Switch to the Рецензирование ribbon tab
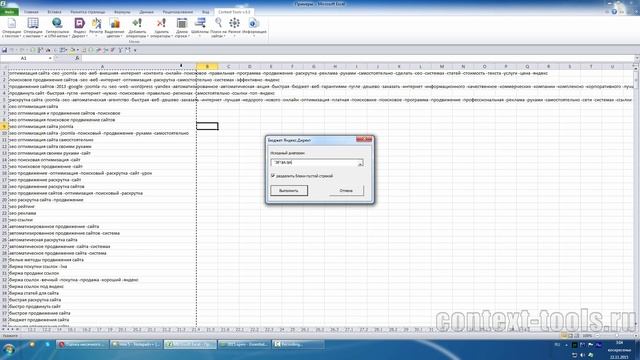 tap(178, 12)
